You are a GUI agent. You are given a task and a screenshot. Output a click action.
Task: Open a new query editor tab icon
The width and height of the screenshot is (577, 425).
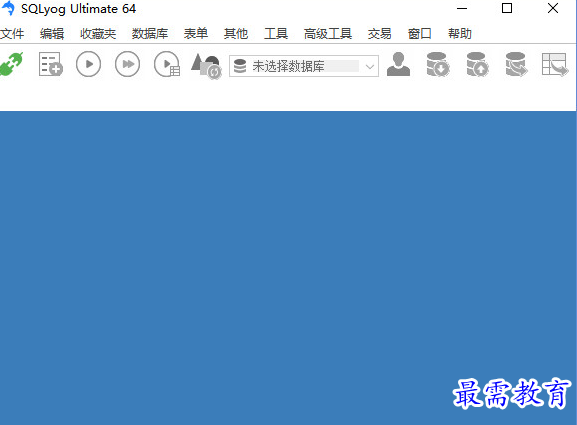tap(51, 64)
